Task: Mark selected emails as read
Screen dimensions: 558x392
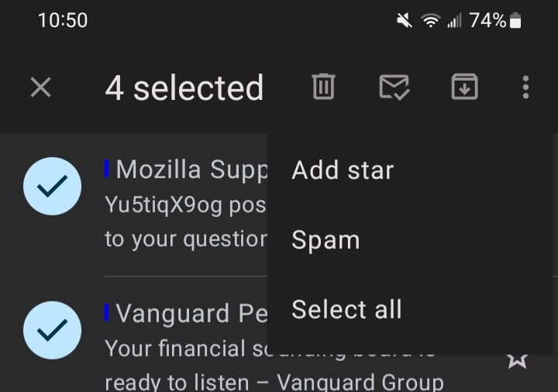Action: 394,87
